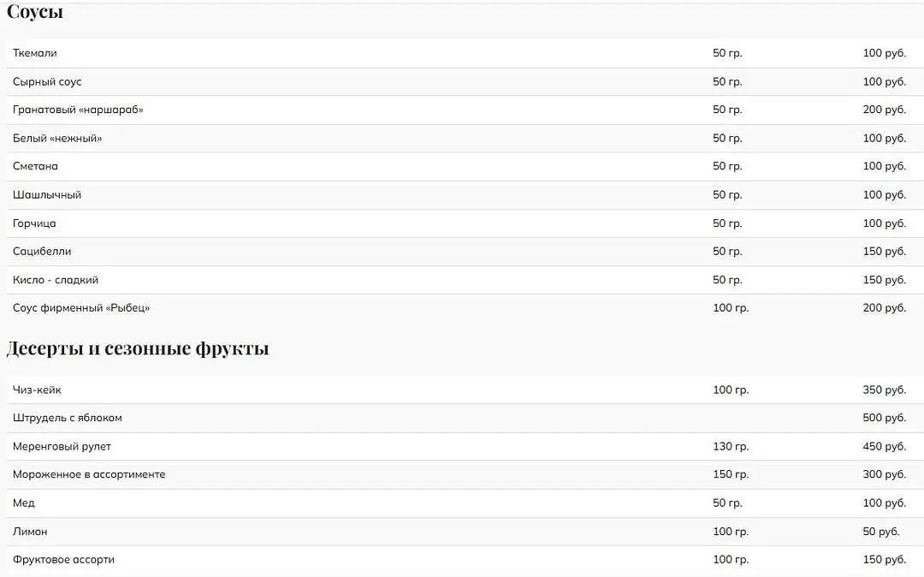924x577 pixels.
Task: Select the Чиз-кейк dessert row
Action: coord(465,390)
